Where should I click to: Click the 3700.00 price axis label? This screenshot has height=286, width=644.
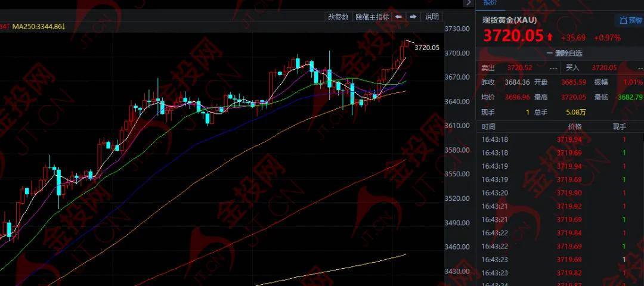[x=457, y=53]
